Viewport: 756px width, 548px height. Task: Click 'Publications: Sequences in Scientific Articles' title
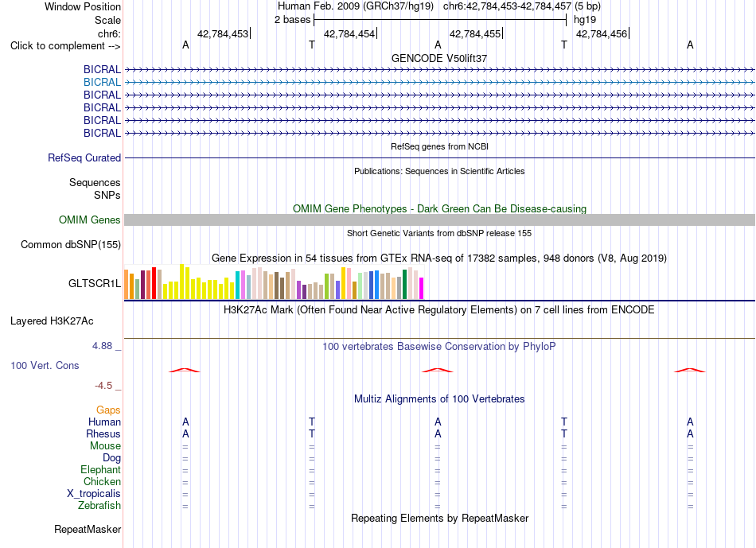point(439,171)
